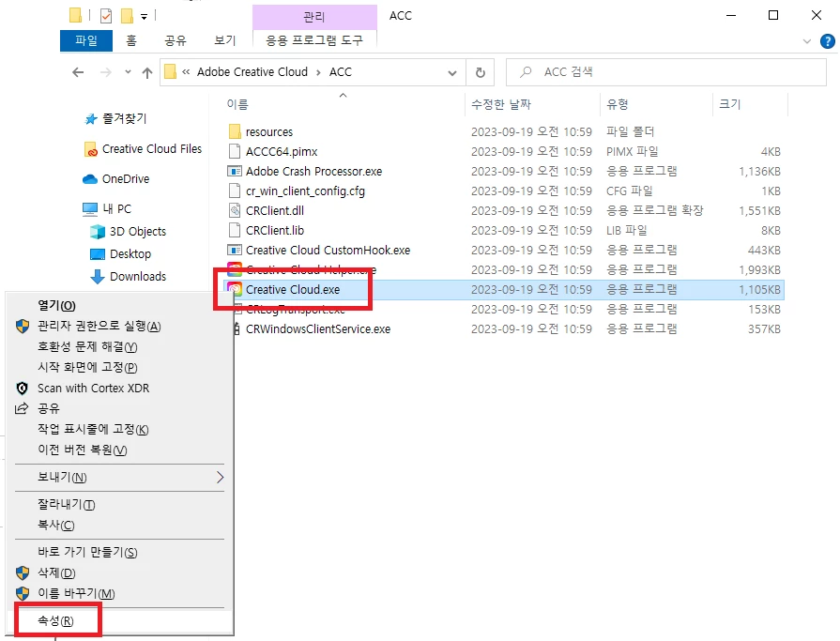The width and height of the screenshot is (840, 641).
Task: Choose 호환성 문제 해결(Y)
Action: coord(87,347)
